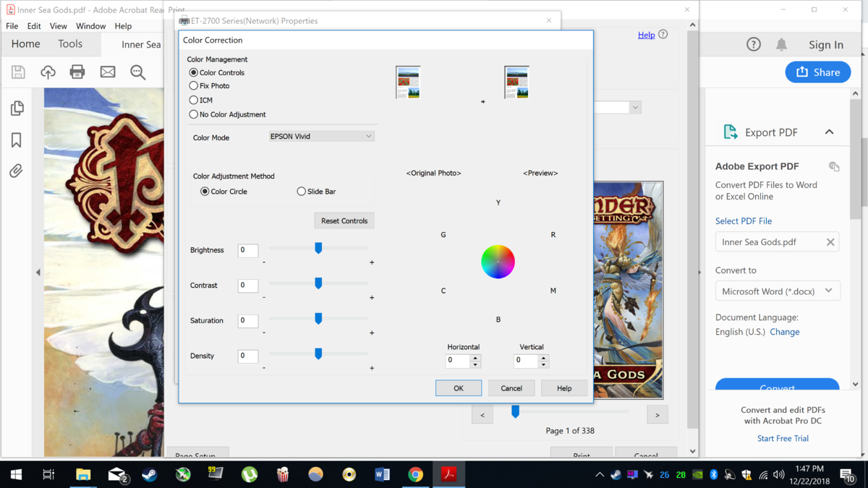Click the Save file icon in Acrobat toolbar
Screen dimensions: 868x488
click(x=18, y=72)
